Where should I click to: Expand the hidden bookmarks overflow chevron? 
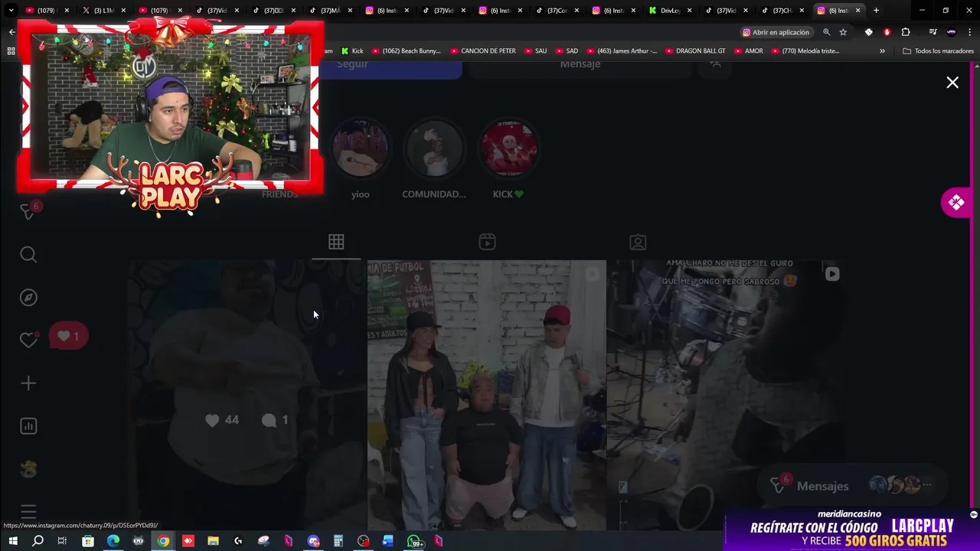pyautogui.click(x=882, y=51)
